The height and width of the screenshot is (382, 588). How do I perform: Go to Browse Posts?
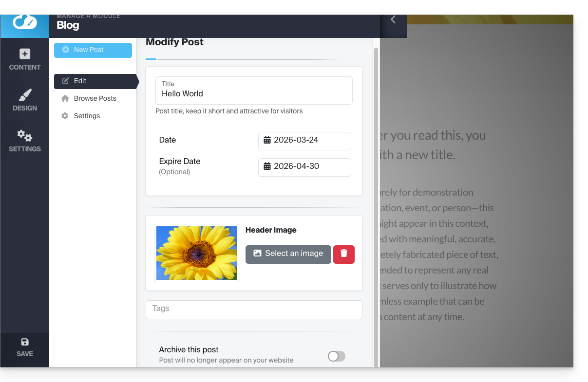(95, 98)
